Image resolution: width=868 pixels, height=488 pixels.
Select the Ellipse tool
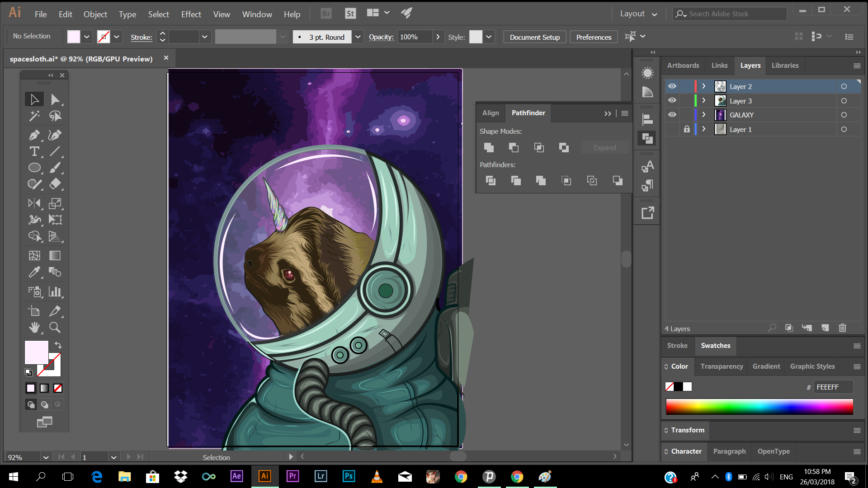[34, 168]
